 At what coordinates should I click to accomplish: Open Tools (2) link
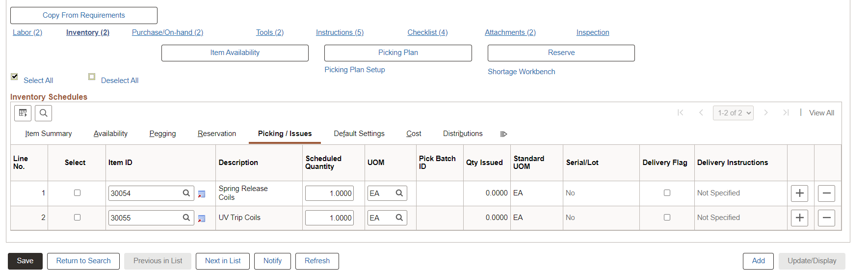[x=270, y=32]
